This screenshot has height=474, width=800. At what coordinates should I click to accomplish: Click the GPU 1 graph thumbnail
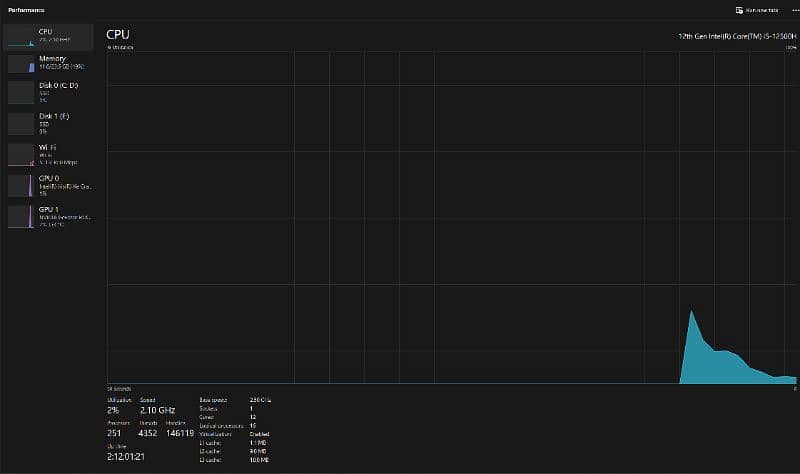click(20, 217)
